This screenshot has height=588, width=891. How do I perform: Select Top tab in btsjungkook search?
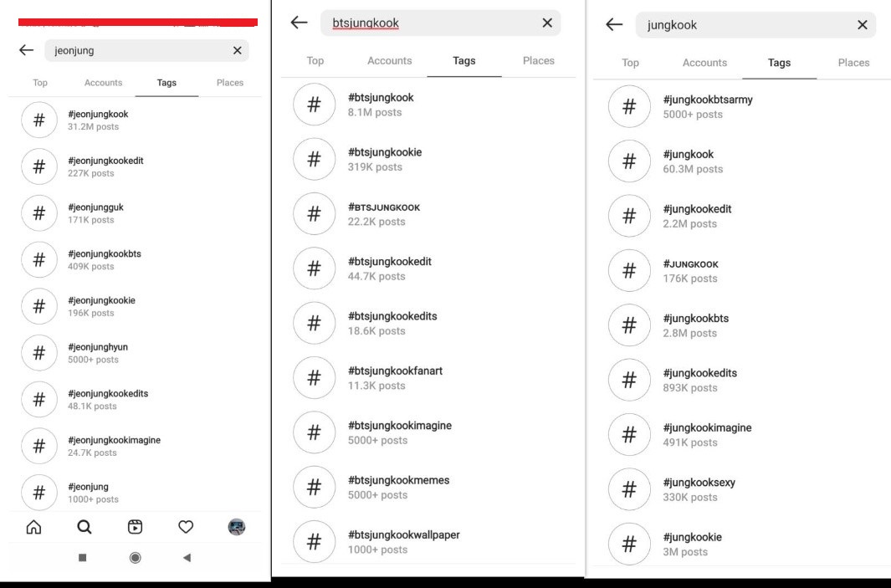(x=315, y=60)
